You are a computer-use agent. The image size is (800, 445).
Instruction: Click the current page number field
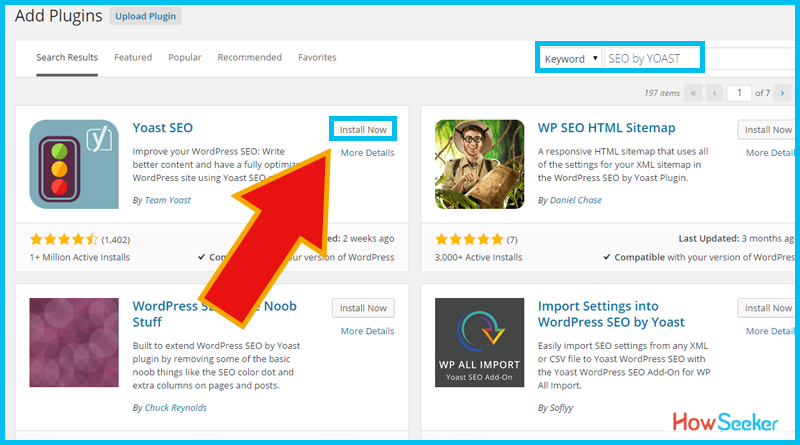point(739,93)
